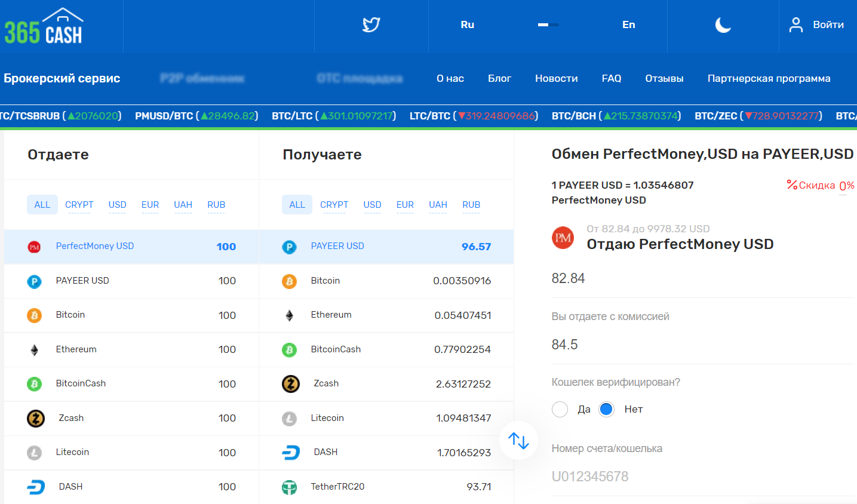Image resolution: width=857 pixels, height=504 pixels.
Task: Select EUR filter under Получаете
Action: 405,205
